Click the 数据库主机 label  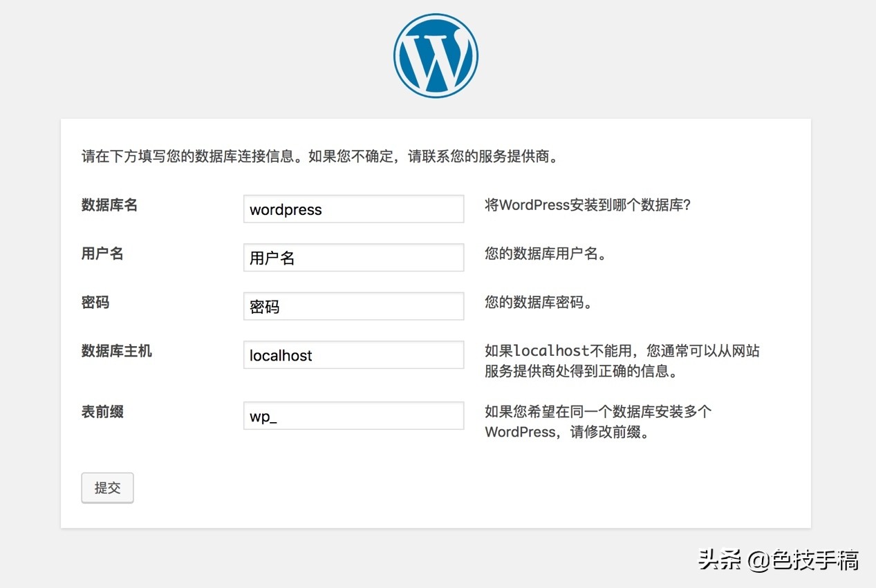[116, 351]
